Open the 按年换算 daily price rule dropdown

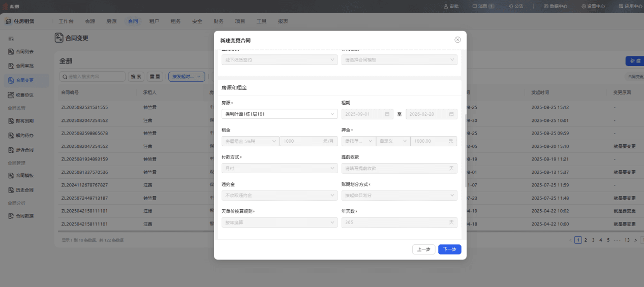[280, 222]
